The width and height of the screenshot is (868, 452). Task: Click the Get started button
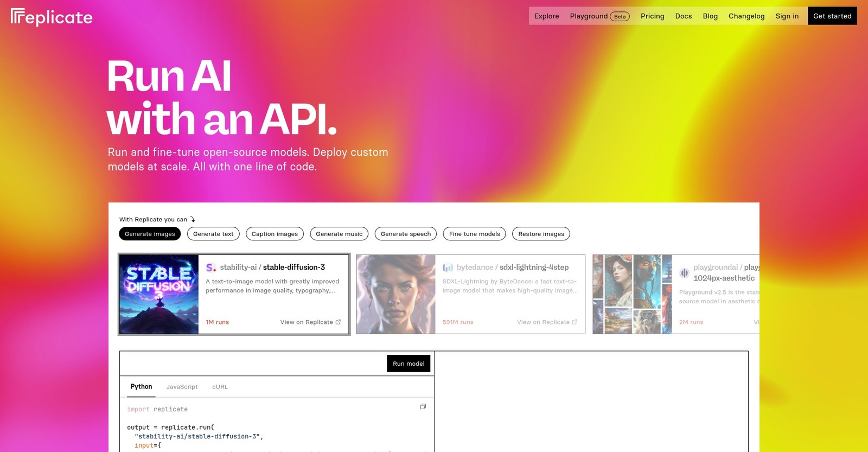point(832,16)
